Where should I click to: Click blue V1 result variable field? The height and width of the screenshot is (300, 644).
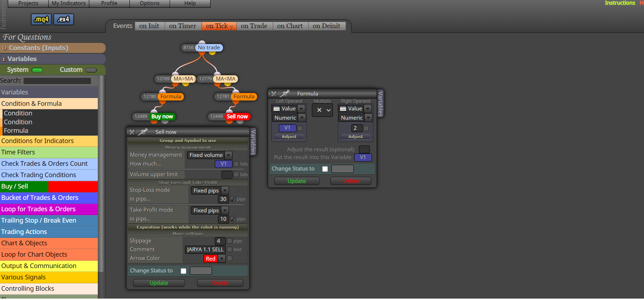[363, 157]
